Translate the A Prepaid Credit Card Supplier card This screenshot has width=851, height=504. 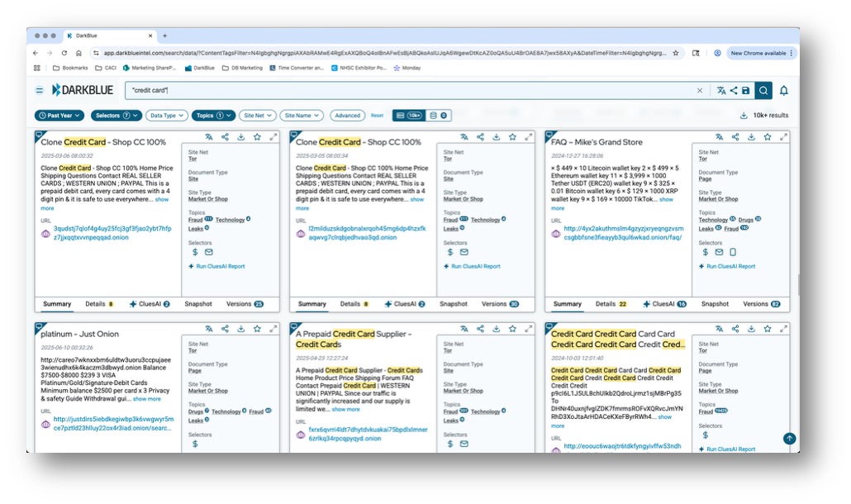click(464, 329)
